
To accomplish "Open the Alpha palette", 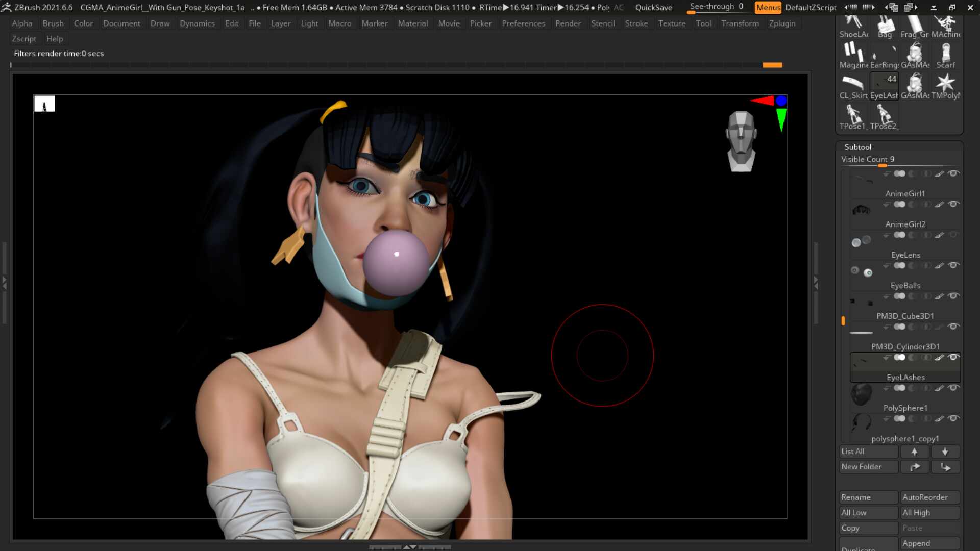I will pyautogui.click(x=22, y=23).
